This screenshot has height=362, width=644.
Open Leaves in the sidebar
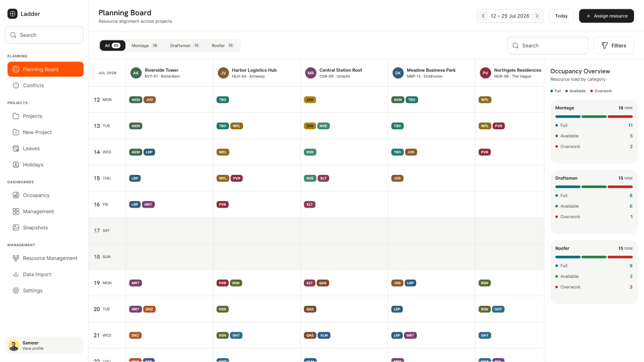point(45,149)
